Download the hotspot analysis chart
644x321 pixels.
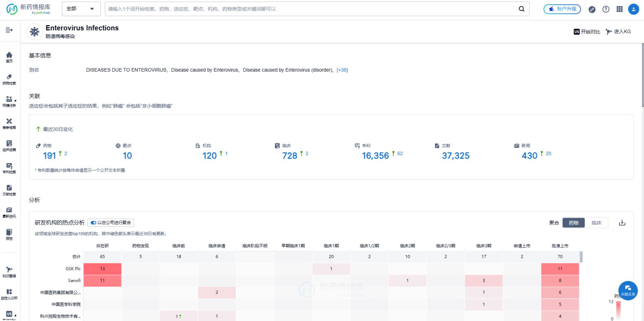[622, 223]
